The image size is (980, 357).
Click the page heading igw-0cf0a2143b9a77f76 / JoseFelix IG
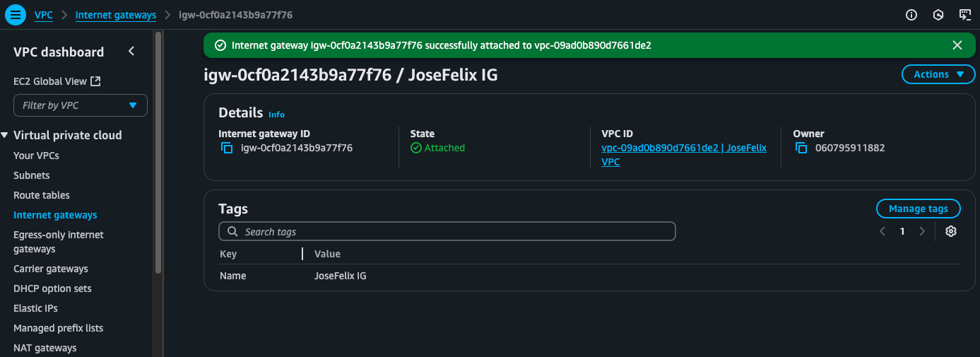[x=350, y=74]
